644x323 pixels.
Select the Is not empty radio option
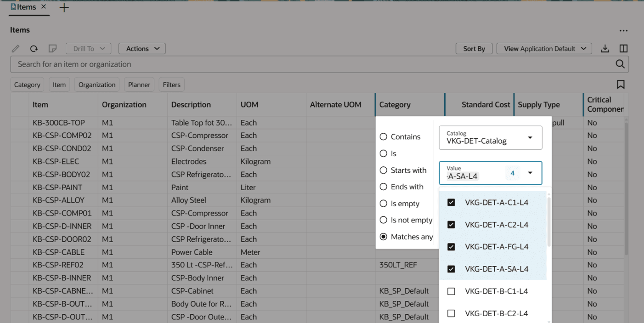(383, 220)
